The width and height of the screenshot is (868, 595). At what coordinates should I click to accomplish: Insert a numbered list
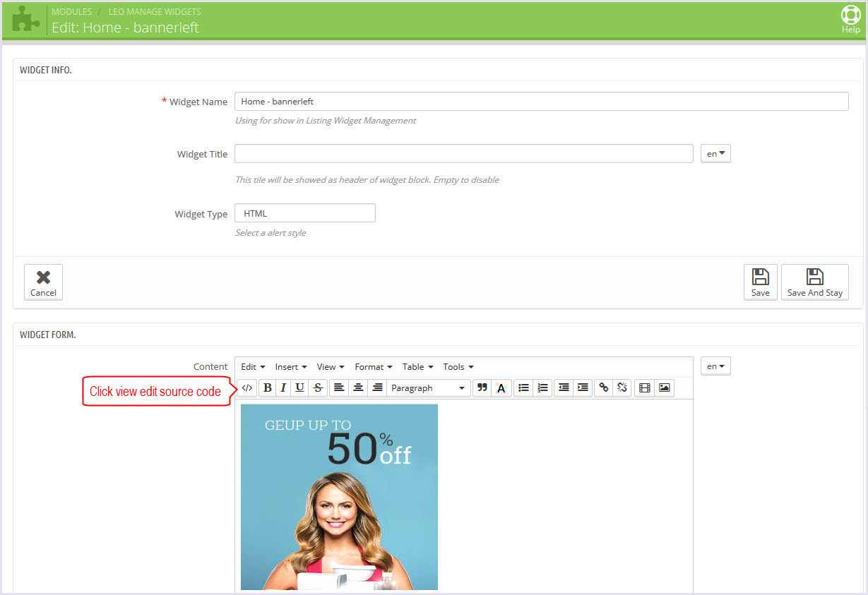coord(542,387)
